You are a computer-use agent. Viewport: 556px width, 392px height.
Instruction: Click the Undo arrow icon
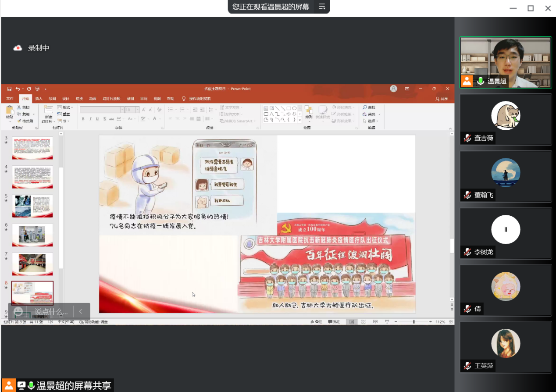point(18,89)
